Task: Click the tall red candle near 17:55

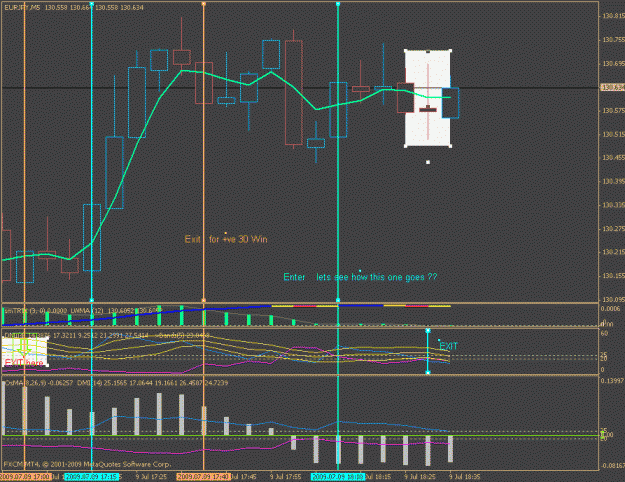Action: pyautogui.click(x=294, y=92)
